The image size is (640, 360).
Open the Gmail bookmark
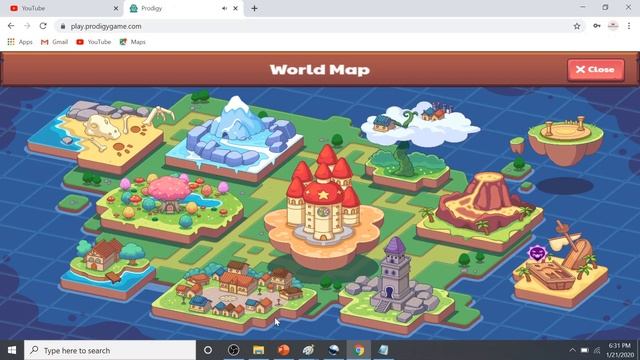54,42
